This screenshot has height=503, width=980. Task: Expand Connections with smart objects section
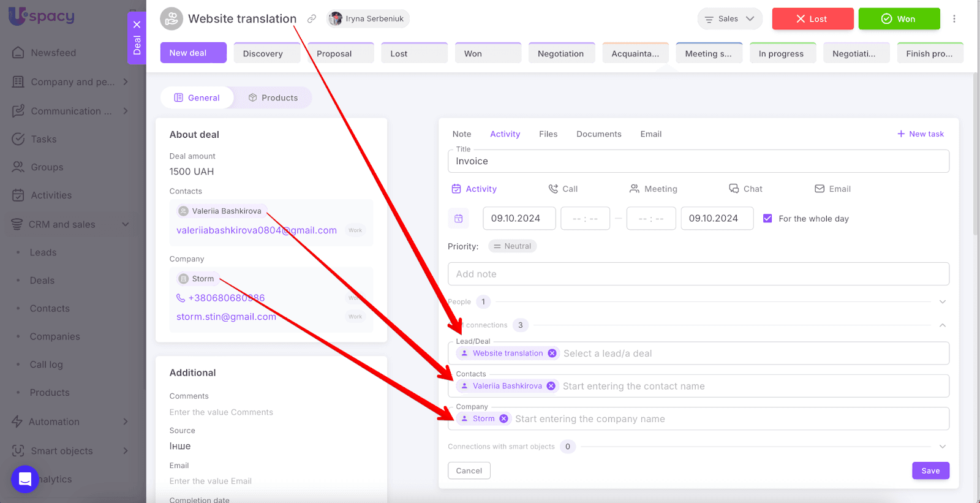pos(943,447)
